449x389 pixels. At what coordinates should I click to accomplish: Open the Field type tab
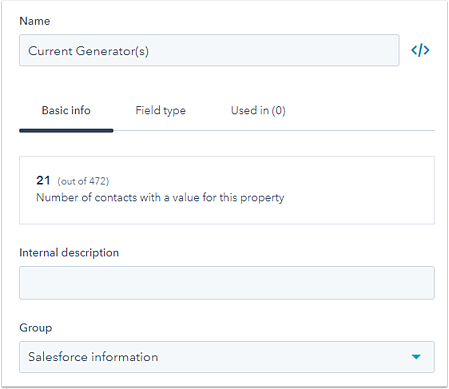point(160,110)
